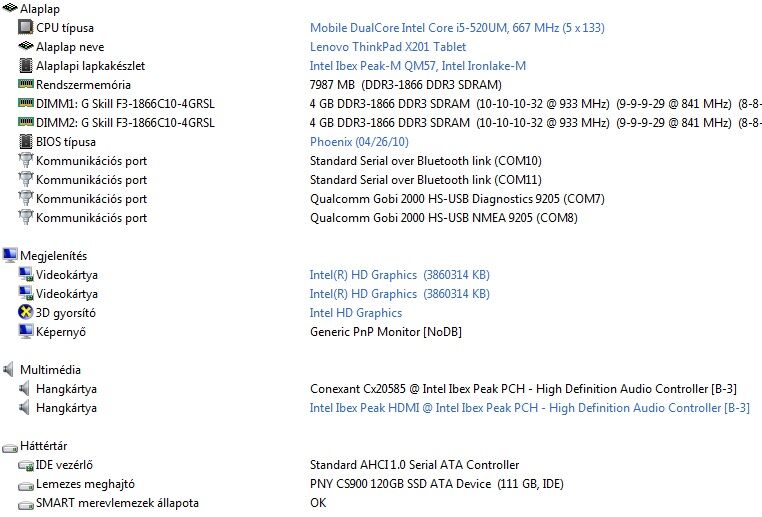
Task: Click the IDE vezérlő controller icon
Action: point(25,465)
